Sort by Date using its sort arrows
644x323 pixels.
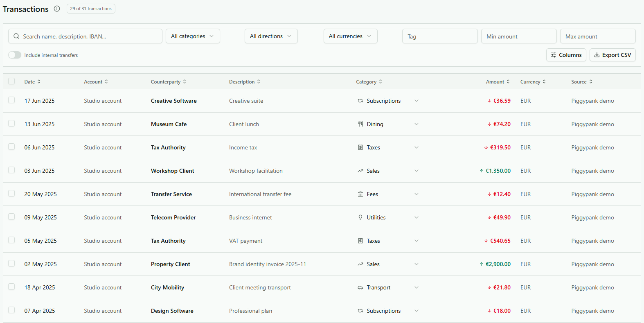click(x=39, y=81)
